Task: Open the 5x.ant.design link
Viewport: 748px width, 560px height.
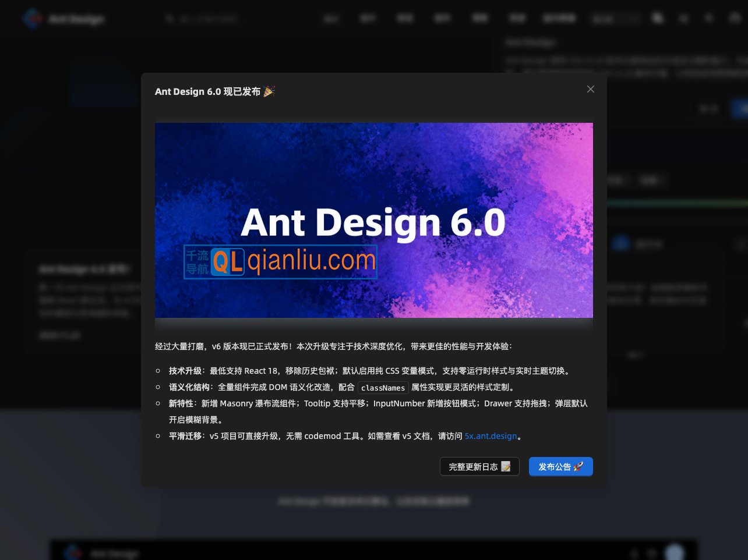Action: [490, 436]
